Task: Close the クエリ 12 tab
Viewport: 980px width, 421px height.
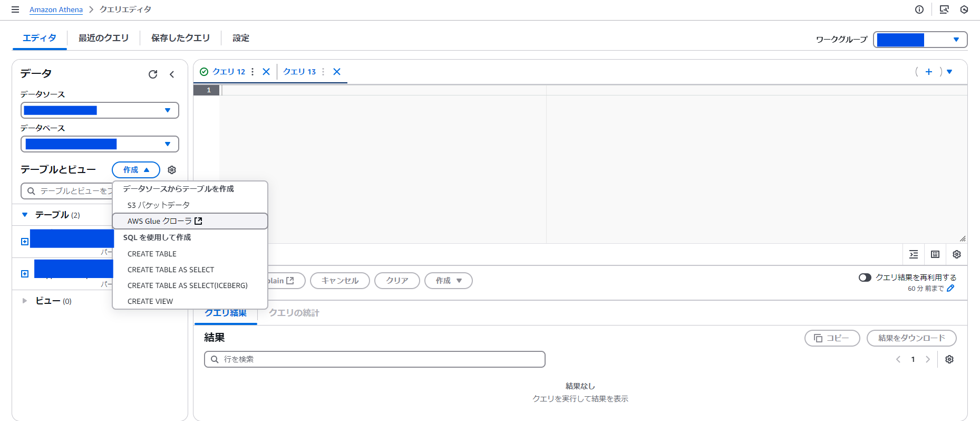Action: [266, 72]
